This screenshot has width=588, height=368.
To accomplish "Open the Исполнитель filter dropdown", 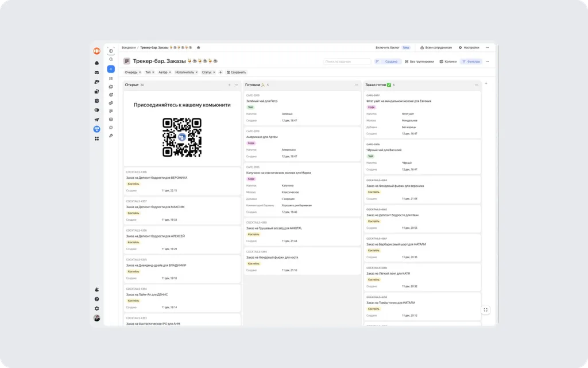I will point(184,72).
